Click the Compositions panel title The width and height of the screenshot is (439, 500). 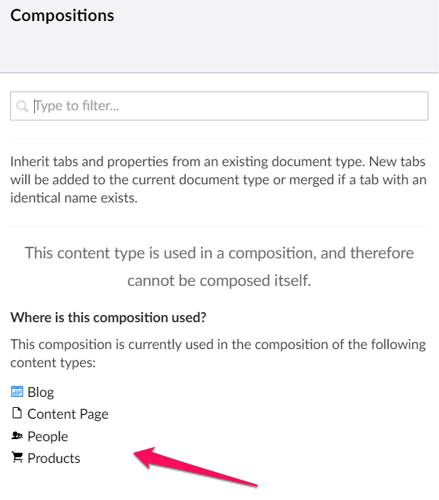[62, 16]
